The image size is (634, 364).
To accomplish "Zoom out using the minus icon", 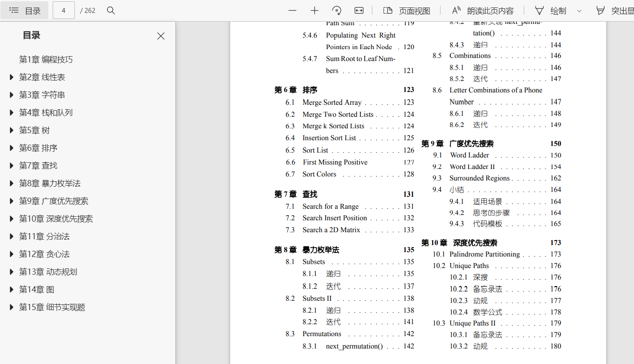I will coord(292,10).
